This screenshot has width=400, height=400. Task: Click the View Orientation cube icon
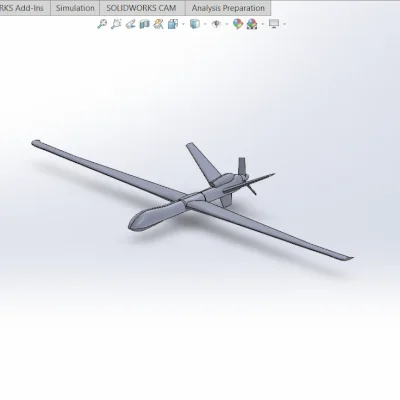(173, 24)
